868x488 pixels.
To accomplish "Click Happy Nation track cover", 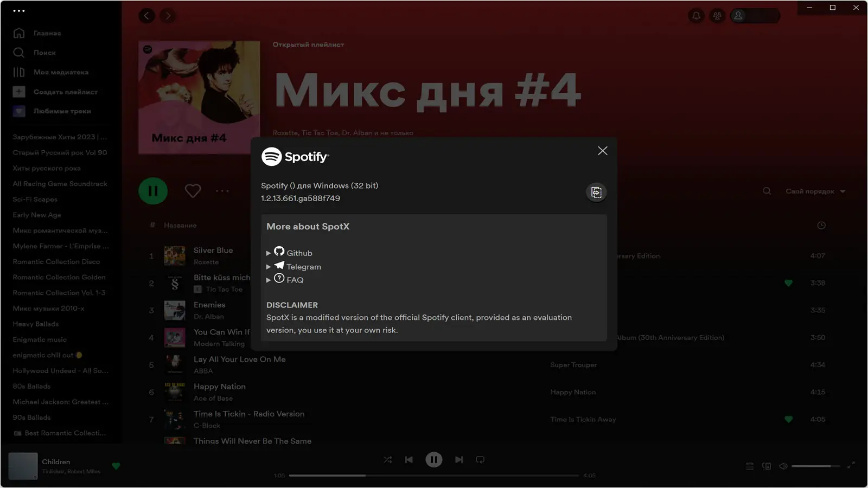I will (x=175, y=392).
